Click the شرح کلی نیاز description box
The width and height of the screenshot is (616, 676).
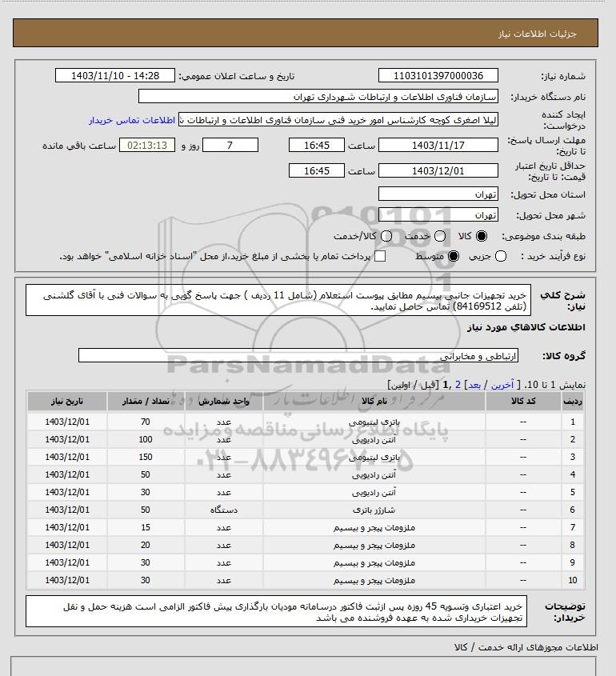point(278,301)
